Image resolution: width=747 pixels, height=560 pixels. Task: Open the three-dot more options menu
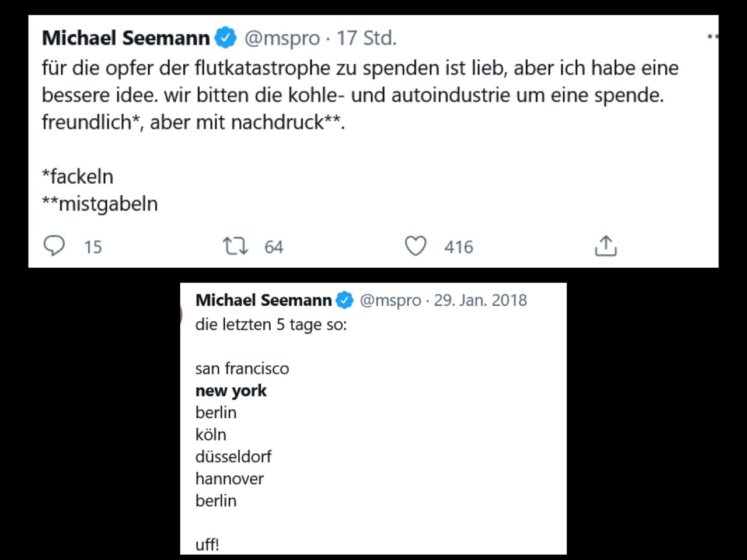pyautogui.click(x=712, y=36)
